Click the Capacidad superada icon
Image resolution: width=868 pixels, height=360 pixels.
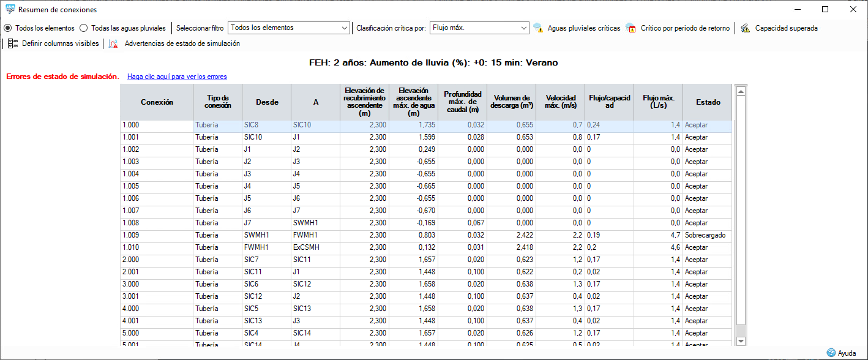[x=745, y=28]
